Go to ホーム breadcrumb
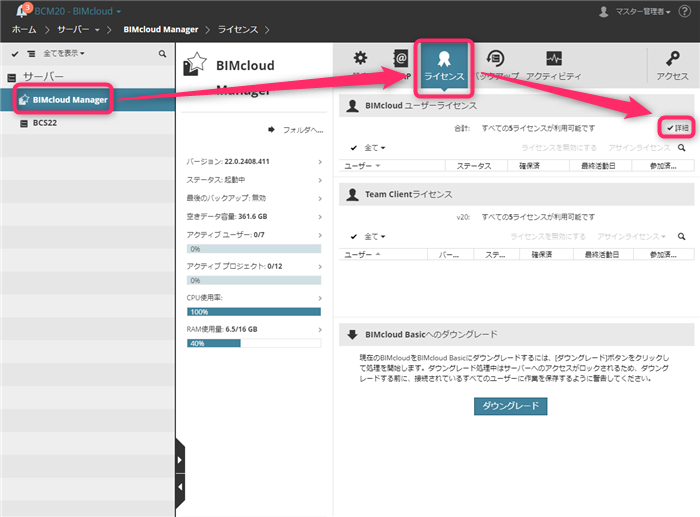Image resolution: width=700 pixels, height=517 pixels. coord(24,29)
